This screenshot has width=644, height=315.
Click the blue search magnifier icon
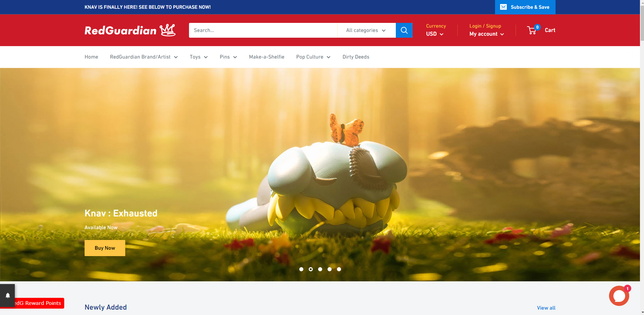pyautogui.click(x=404, y=30)
